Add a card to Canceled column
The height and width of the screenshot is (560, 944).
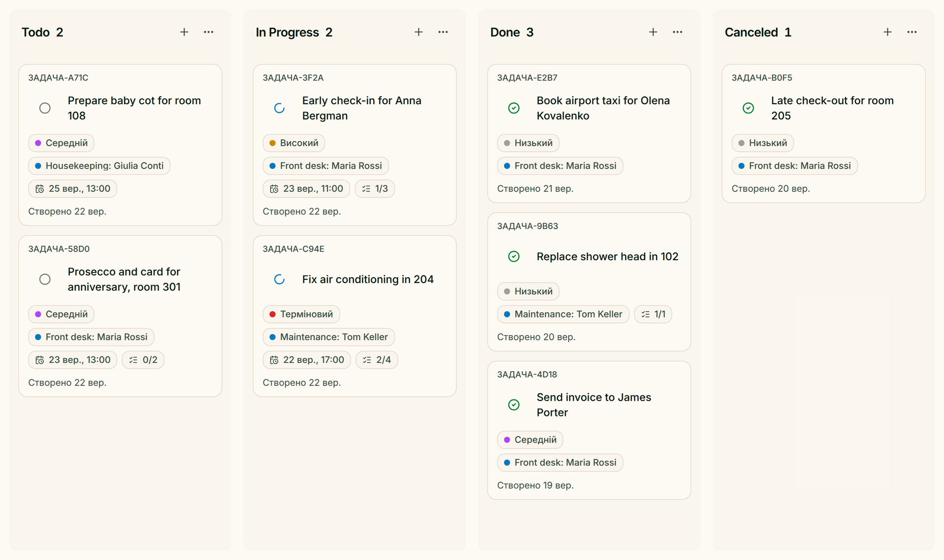(x=888, y=32)
